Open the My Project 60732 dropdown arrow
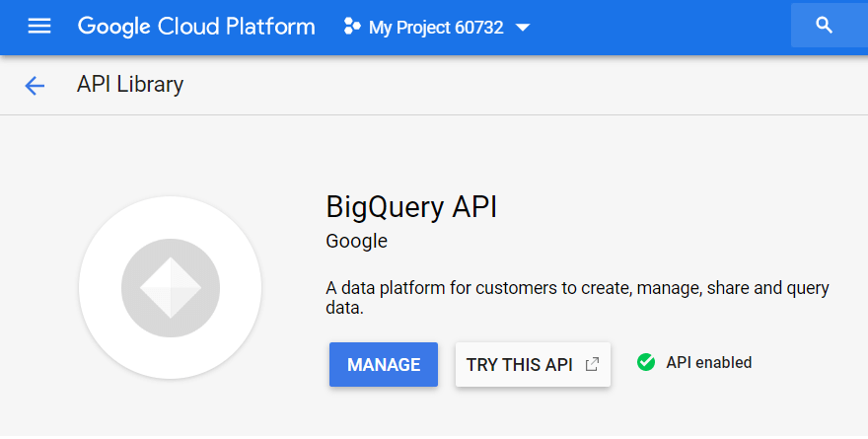Image resolution: width=868 pixels, height=439 pixels. 523,27
